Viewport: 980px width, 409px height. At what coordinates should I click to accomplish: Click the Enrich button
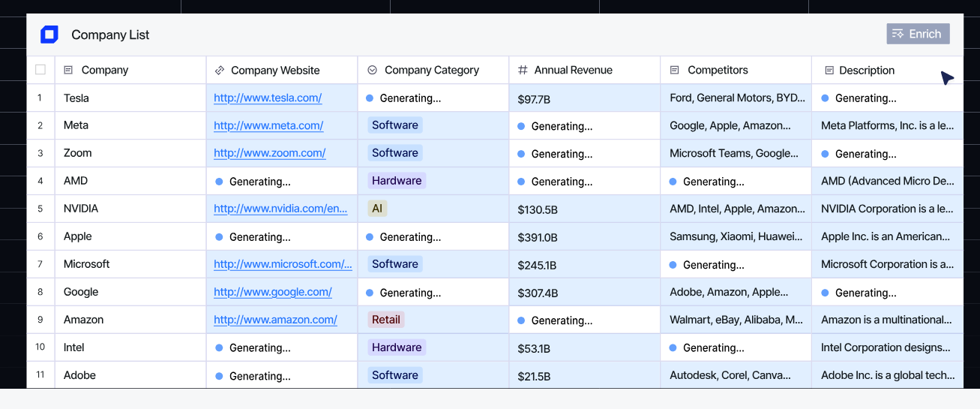(x=918, y=34)
